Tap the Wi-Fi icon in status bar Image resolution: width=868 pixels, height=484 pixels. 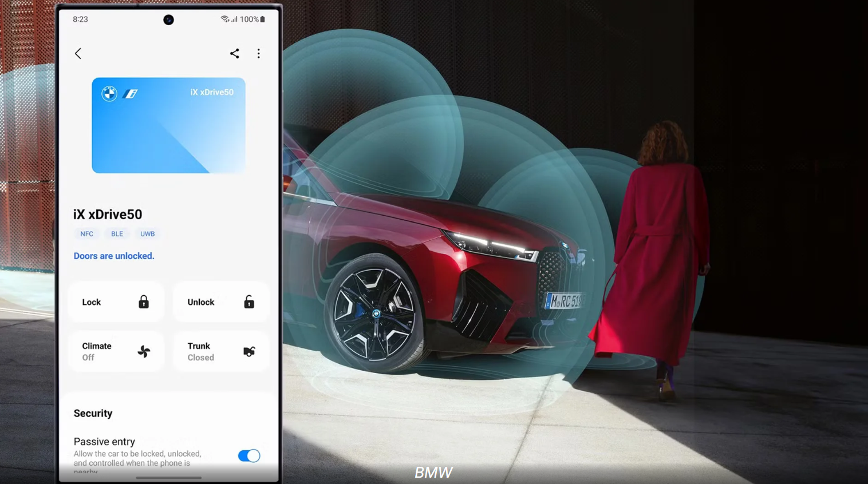click(x=224, y=19)
